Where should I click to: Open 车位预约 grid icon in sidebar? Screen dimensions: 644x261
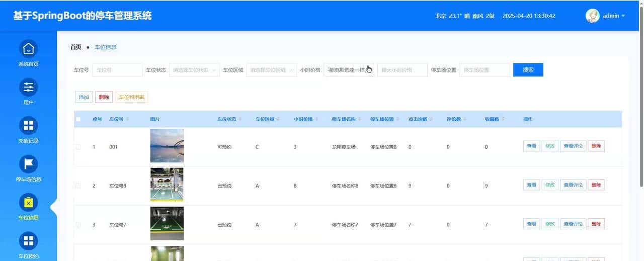click(x=28, y=241)
